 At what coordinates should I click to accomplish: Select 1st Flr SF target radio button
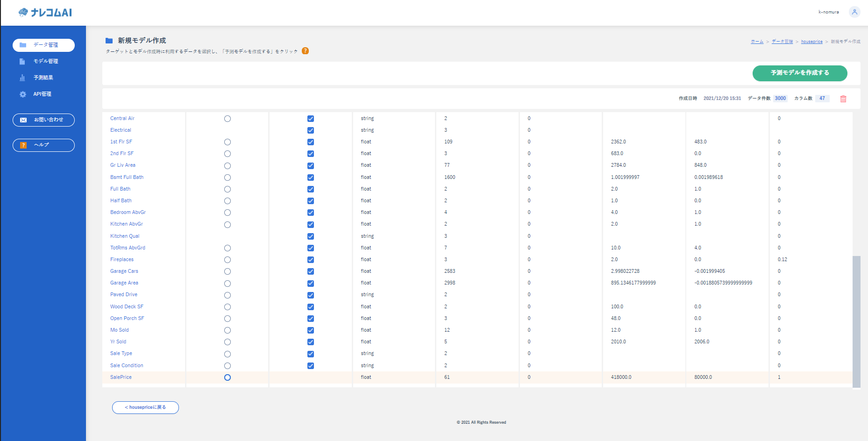(x=228, y=142)
